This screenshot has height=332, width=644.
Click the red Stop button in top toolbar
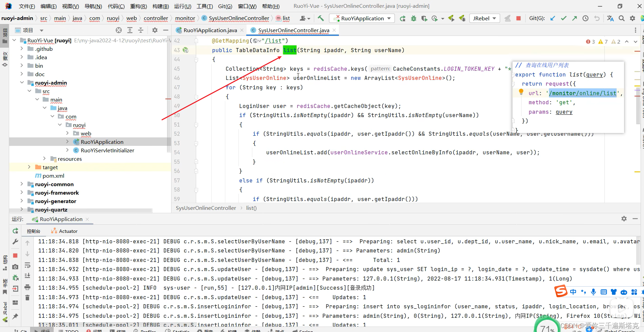(x=519, y=18)
